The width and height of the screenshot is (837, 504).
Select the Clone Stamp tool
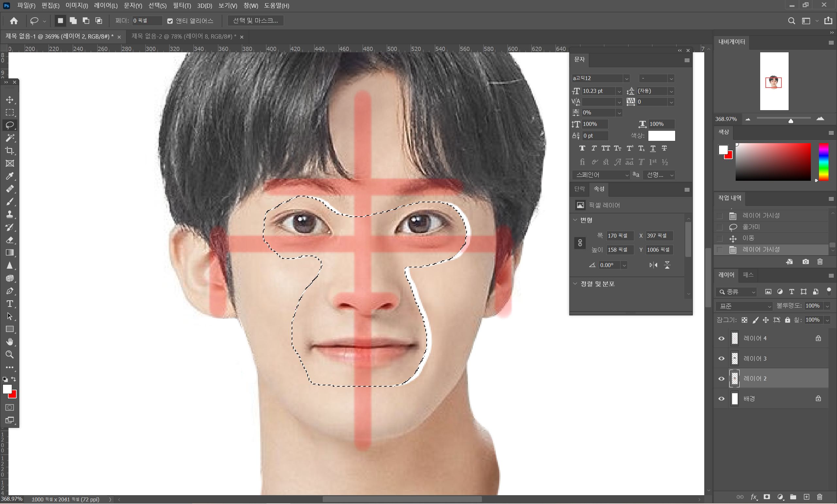[10, 214]
